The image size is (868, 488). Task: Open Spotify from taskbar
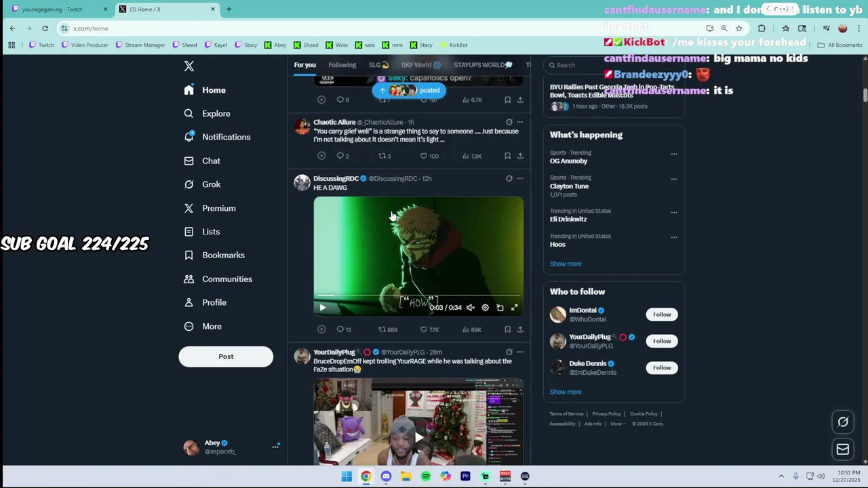point(426,476)
